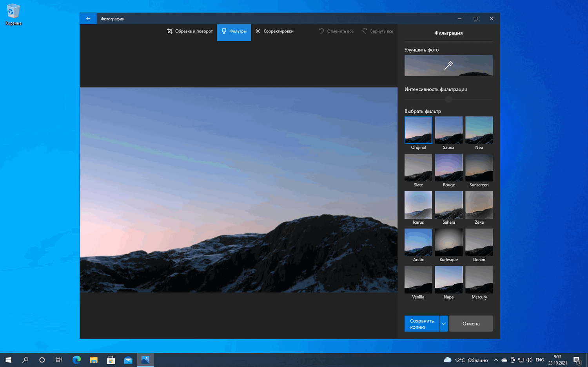Click the Photos app icon on the taskbar

pyautogui.click(x=145, y=360)
